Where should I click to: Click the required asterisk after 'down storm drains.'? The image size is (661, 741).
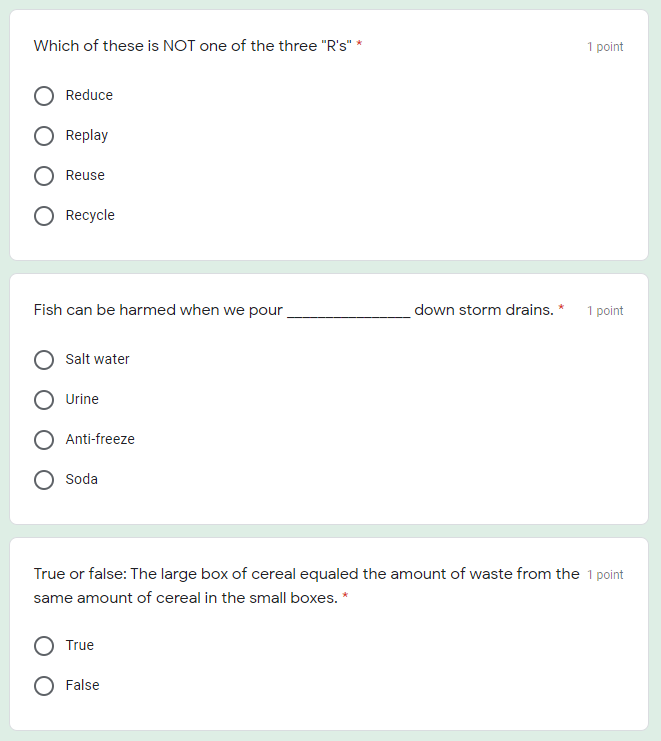(x=561, y=309)
